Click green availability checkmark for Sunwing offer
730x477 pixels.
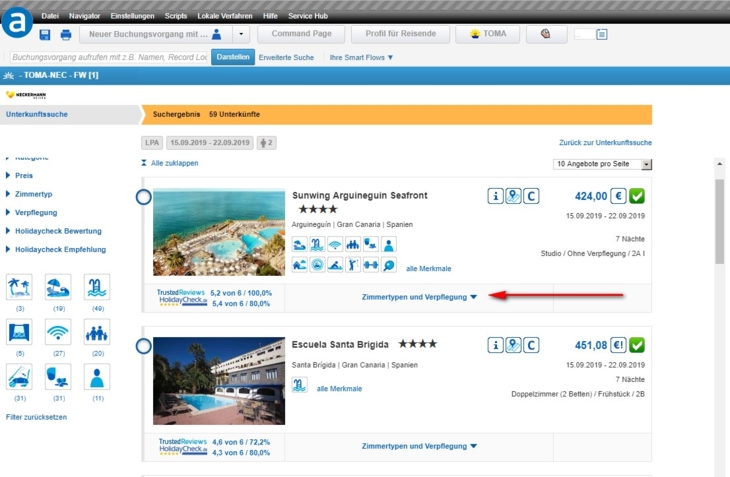click(637, 196)
